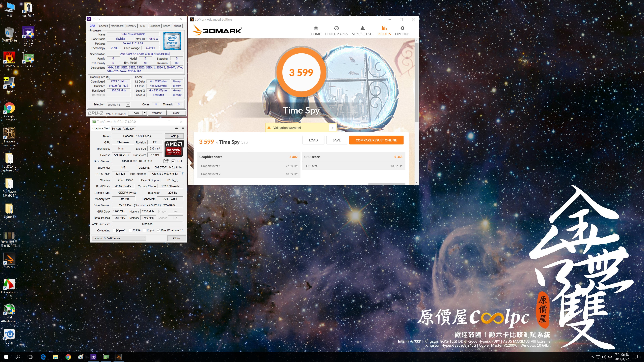The height and width of the screenshot is (362, 644).
Task: Click validation warning question mark button
Action: coord(332,128)
